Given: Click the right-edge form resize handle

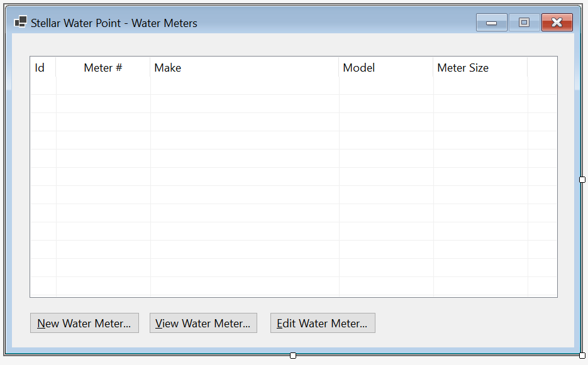Looking at the screenshot, I should point(582,180).
